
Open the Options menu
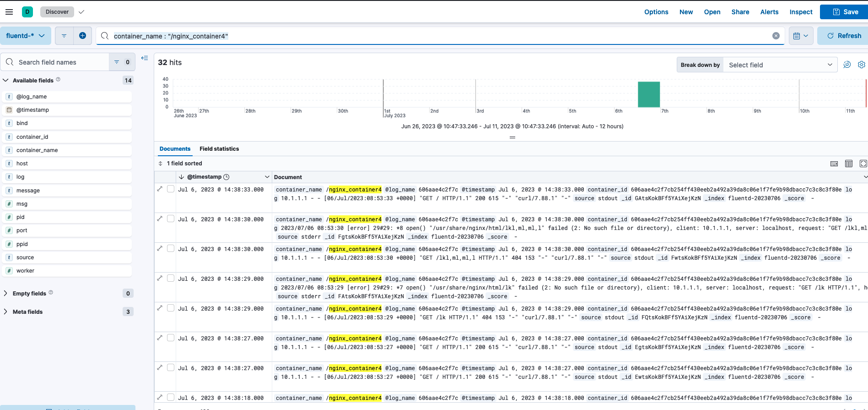tap(656, 12)
